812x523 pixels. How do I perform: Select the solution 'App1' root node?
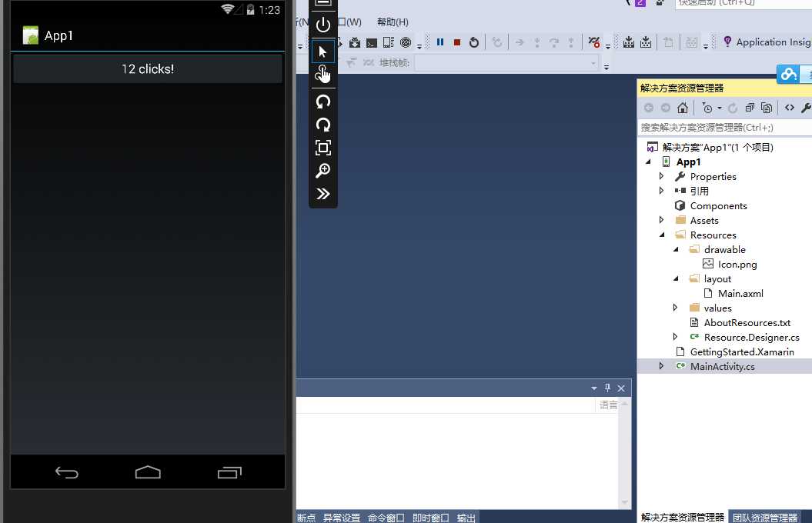pos(717,148)
